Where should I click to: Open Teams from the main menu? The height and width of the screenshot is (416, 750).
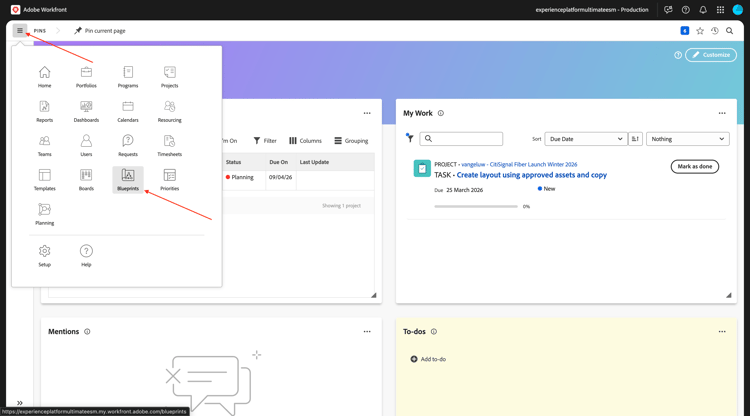tap(44, 146)
